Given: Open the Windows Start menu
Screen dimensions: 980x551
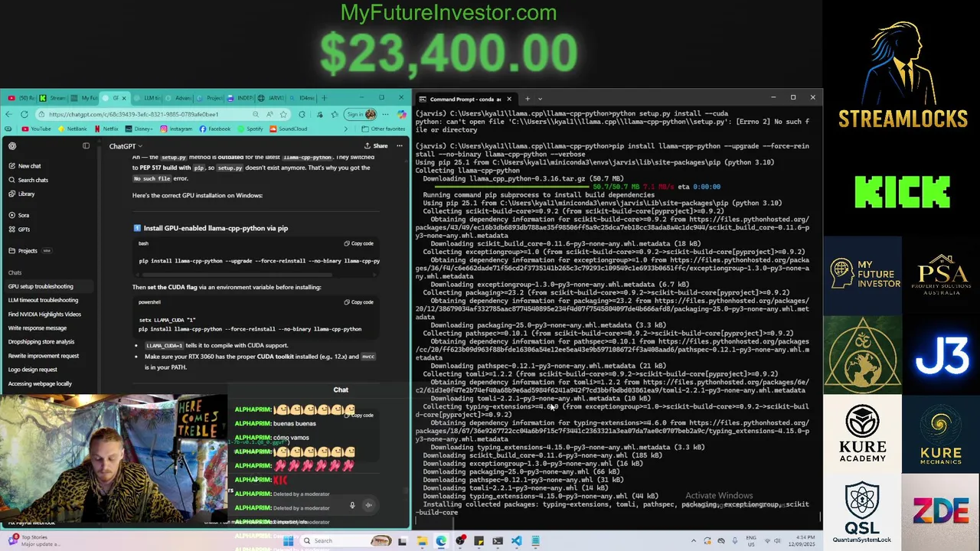Looking at the screenshot, I should [x=288, y=541].
